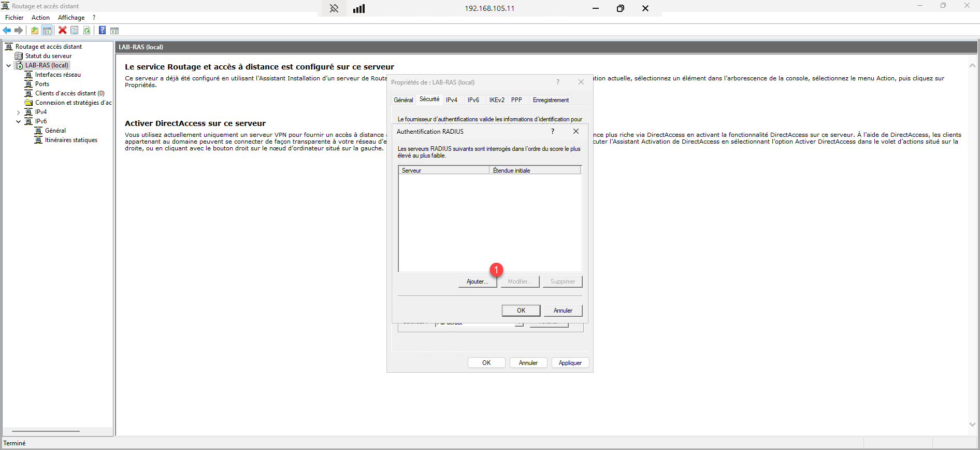Viewport: 980px width, 450px height.
Task: Close the Authentification RADIUS dialog
Action: [576, 132]
